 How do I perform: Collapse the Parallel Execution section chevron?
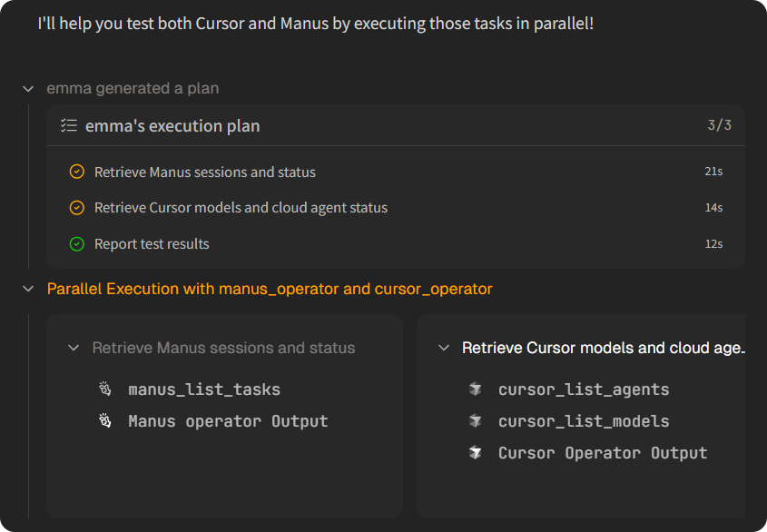click(28, 289)
